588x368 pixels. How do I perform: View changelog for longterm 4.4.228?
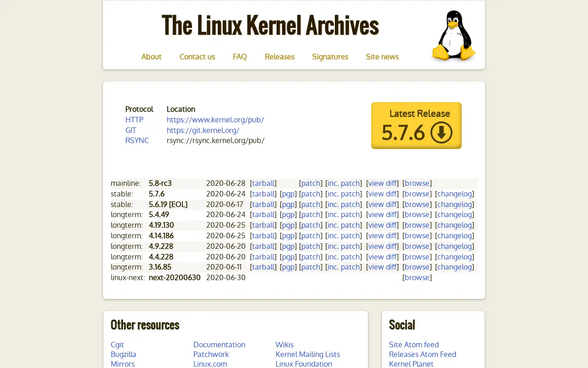pos(454,257)
